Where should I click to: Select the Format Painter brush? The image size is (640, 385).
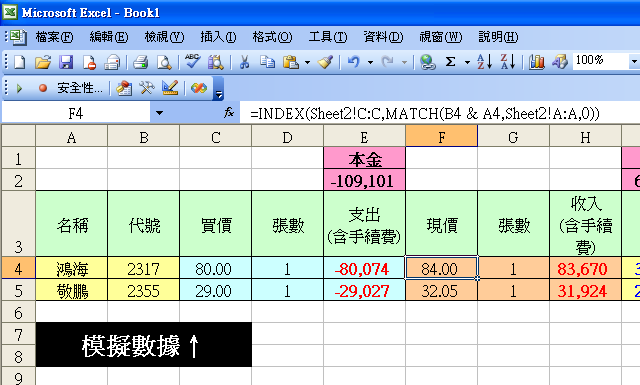click(x=325, y=62)
